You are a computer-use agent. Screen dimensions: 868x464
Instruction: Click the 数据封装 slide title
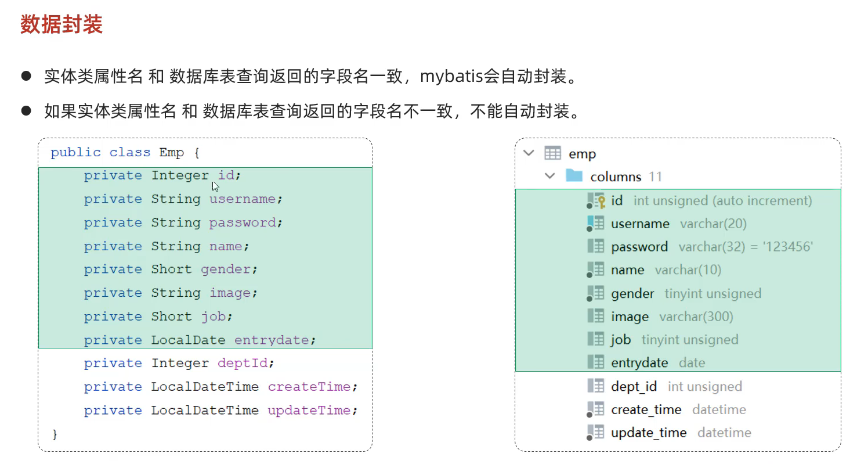(x=62, y=25)
